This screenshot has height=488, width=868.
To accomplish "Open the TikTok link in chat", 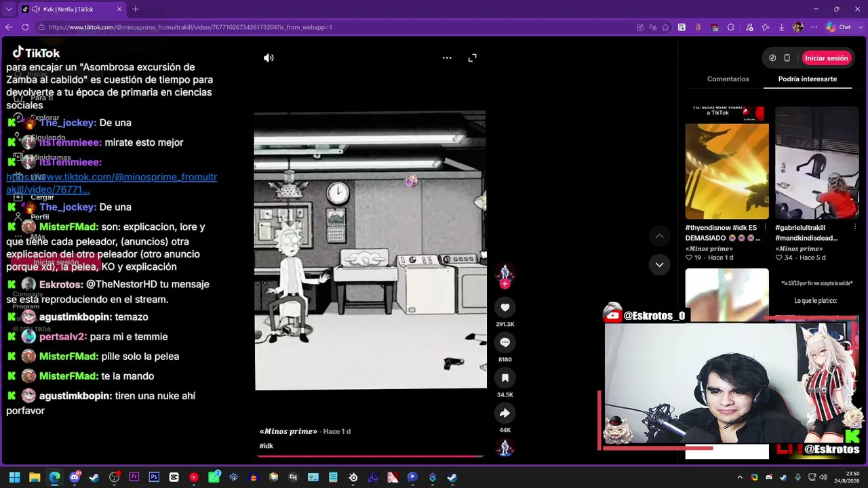I will click(x=112, y=184).
